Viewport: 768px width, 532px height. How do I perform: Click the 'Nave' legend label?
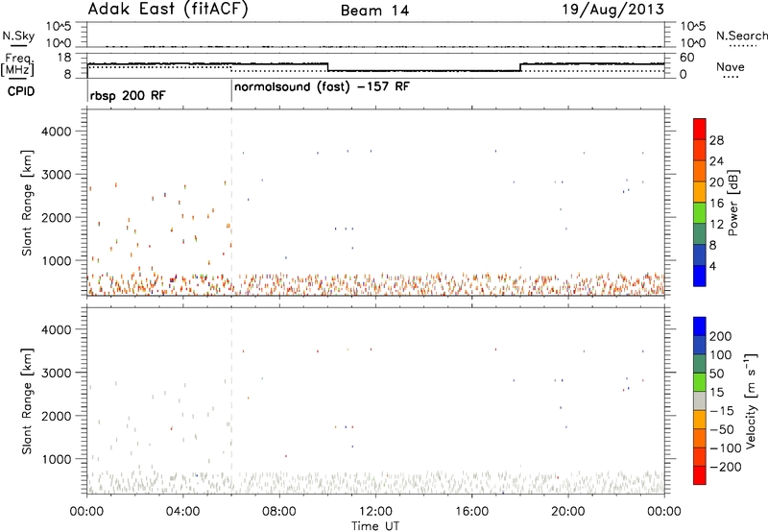pyautogui.click(x=731, y=66)
